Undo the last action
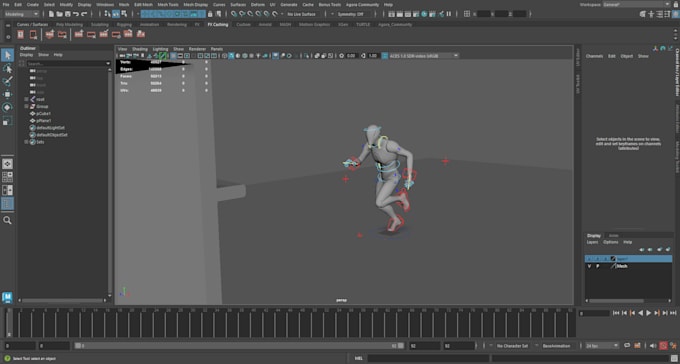 point(76,14)
